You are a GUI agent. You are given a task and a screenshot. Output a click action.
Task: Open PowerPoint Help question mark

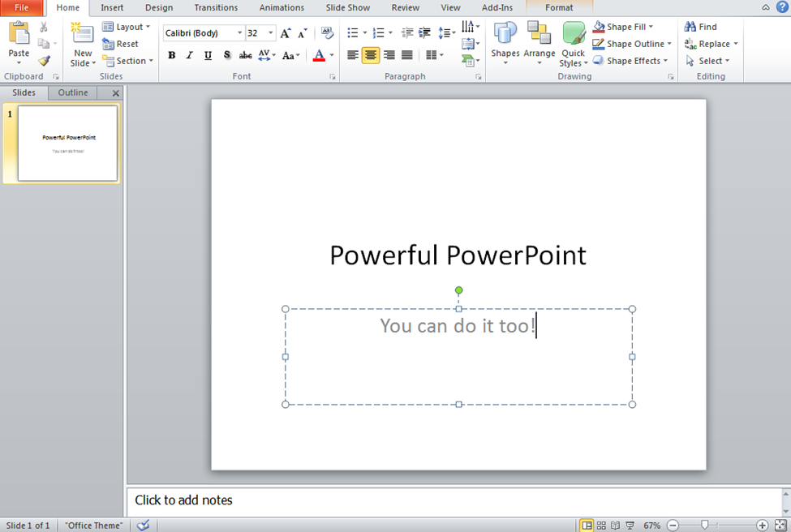pyautogui.click(x=782, y=7)
